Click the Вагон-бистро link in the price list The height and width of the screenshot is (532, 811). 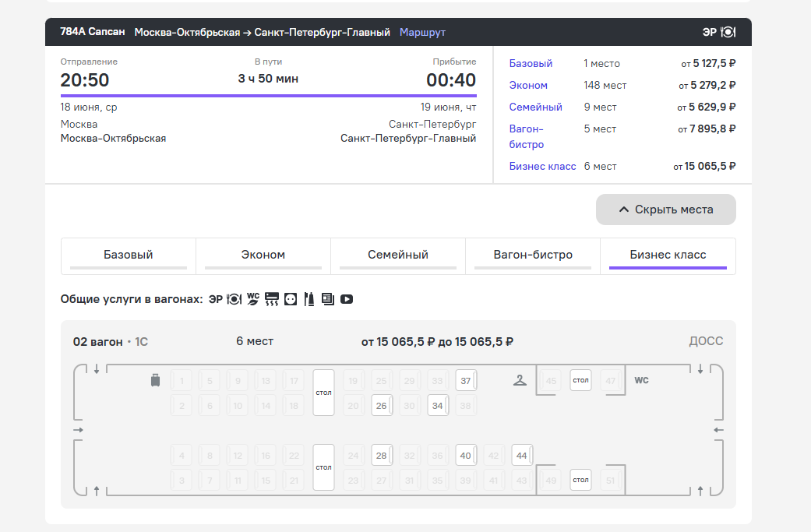tap(527, 136)
